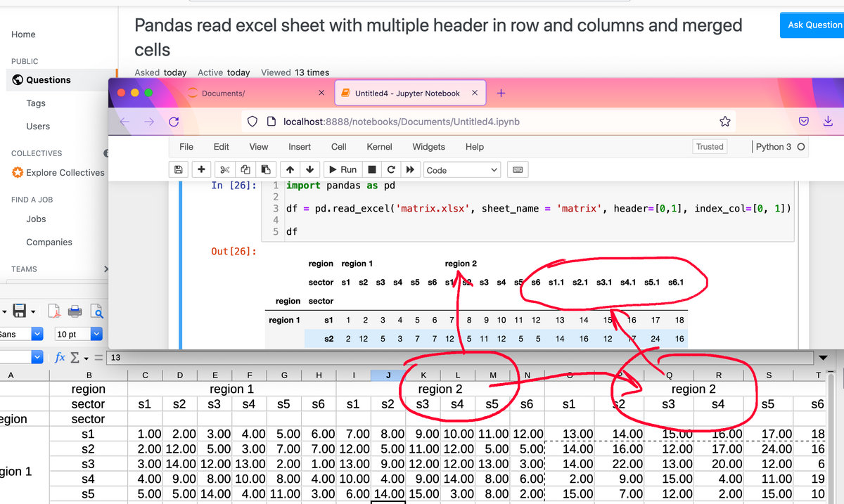Close the Documents/ browser tab

[321, 93]
